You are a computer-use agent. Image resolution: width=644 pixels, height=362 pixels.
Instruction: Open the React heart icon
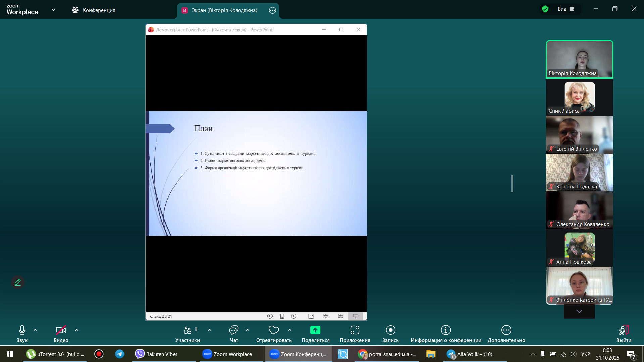pyautogui.click(x=274, y=330)
